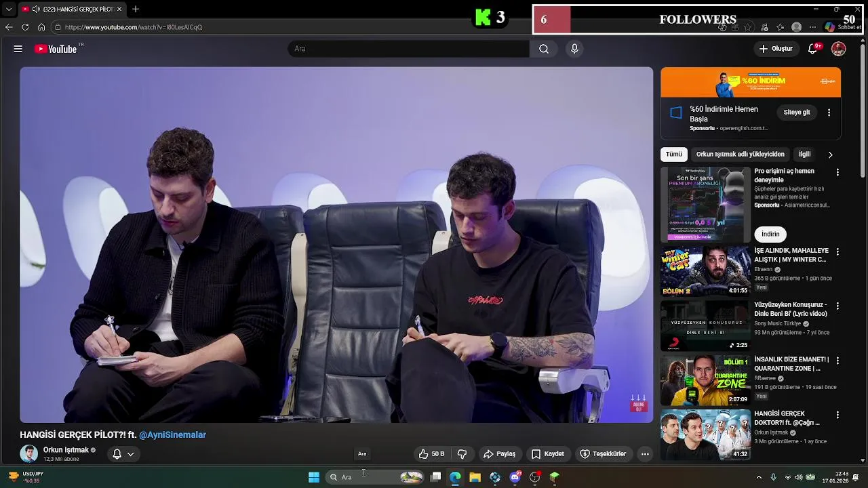Mute the YouTube tab via speaker icon

pyautogui.click(x=36, y=9)
